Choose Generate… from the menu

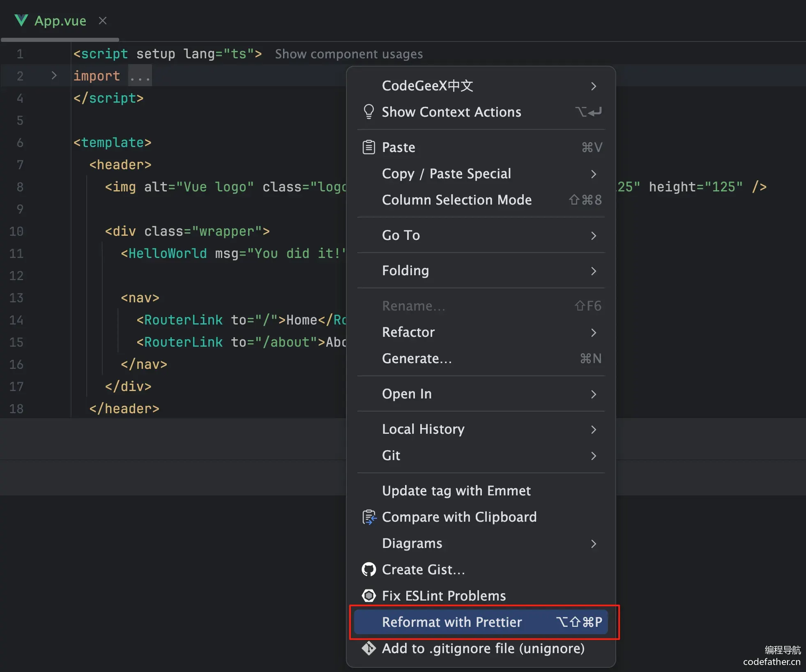[481, 359]
